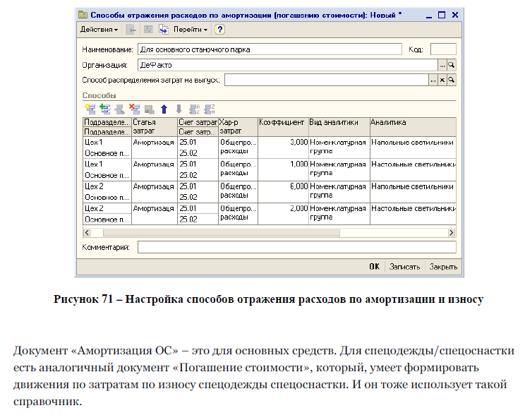Sort rows ascending A-Z icon
Image resolution: width=525 pixels, height=420 pixels.
(x=194, y=109)
